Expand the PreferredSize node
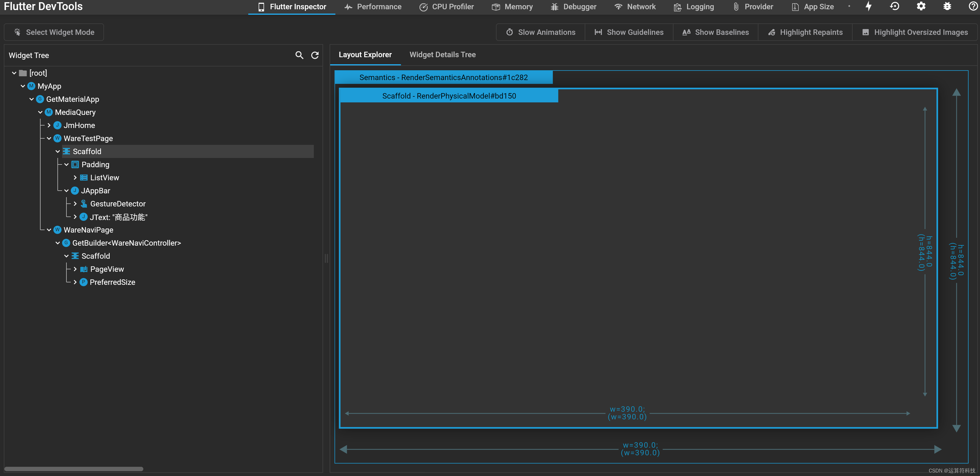980x476 pixels. (75, 282)
